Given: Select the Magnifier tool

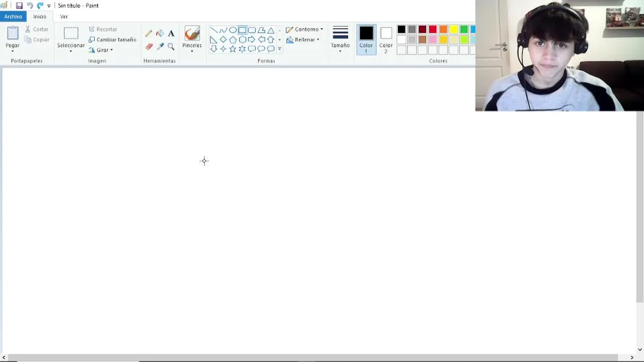Looking at the screenshot, I should [171, 46].
